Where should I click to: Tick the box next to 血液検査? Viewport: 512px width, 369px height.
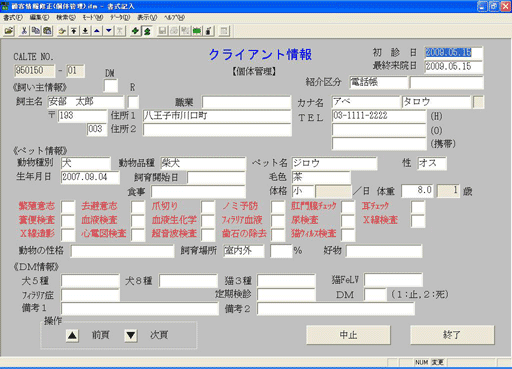pos(138,221)
